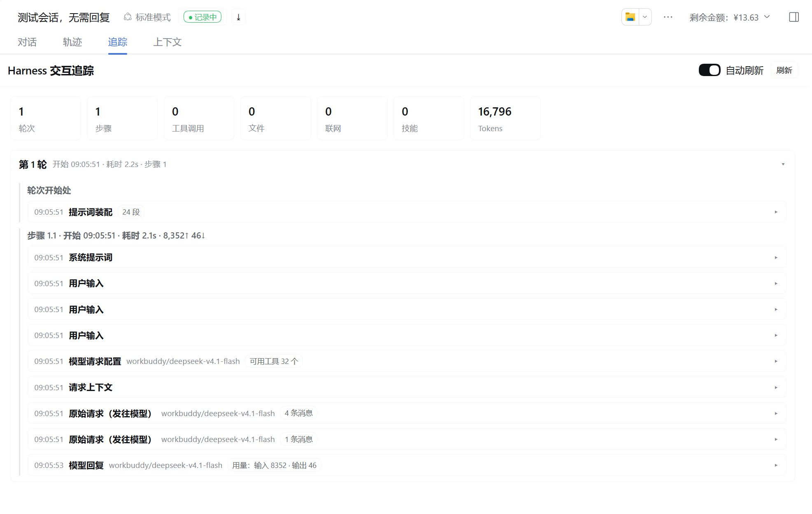Open the folder icon button

tap(630, 17)
